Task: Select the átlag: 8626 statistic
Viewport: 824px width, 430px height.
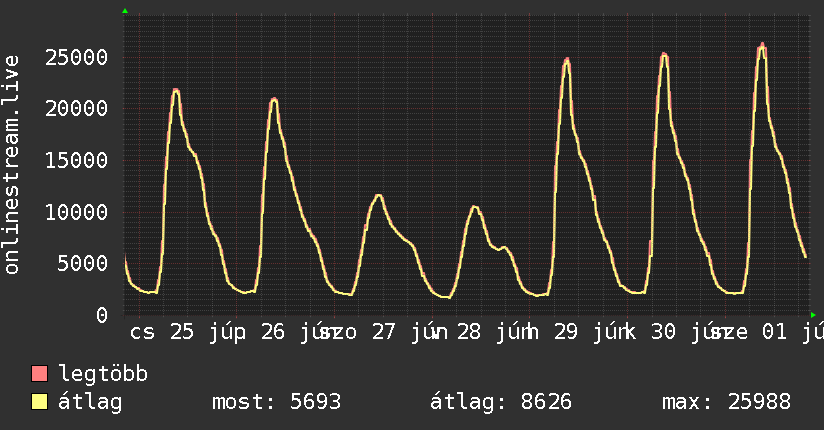Action: pos(501,402)
